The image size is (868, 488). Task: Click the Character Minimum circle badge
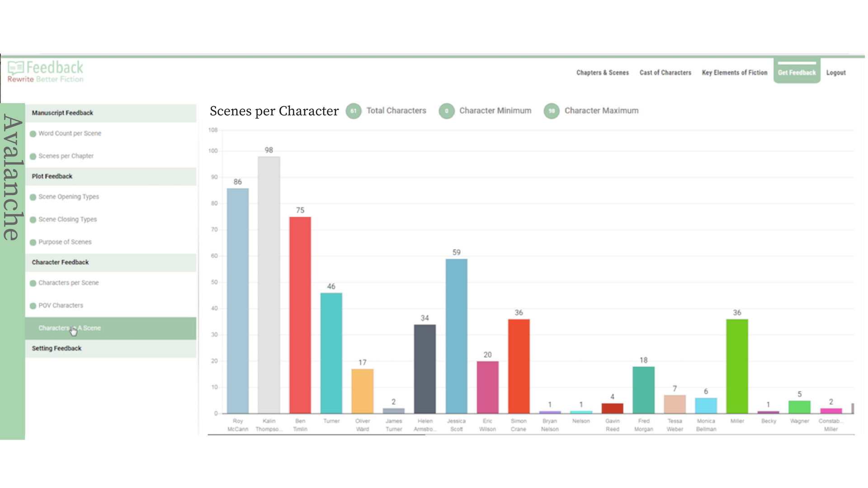coord(447,111)
